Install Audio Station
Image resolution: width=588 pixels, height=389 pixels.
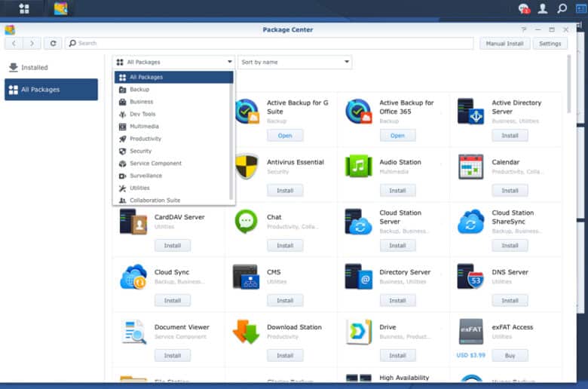397,191
